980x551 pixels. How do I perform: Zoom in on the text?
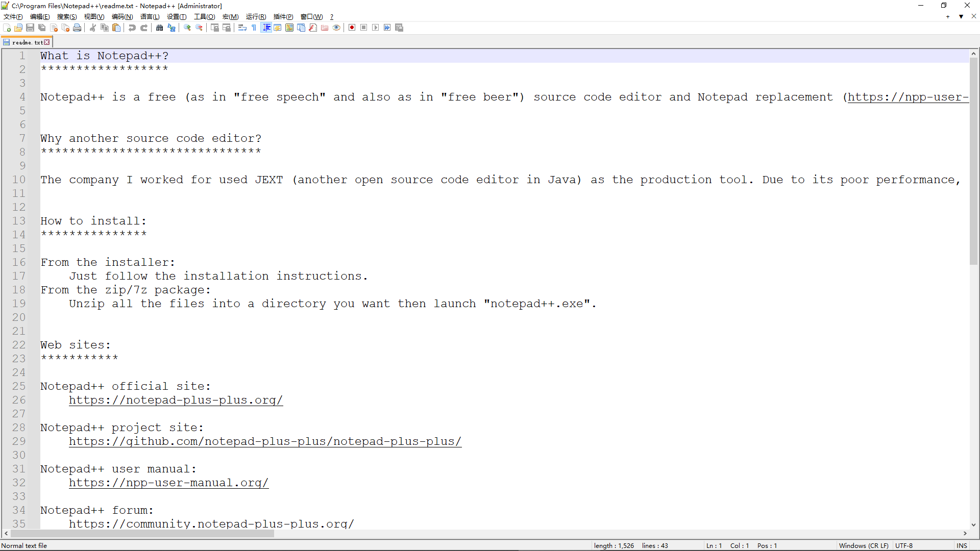point(187,28)
